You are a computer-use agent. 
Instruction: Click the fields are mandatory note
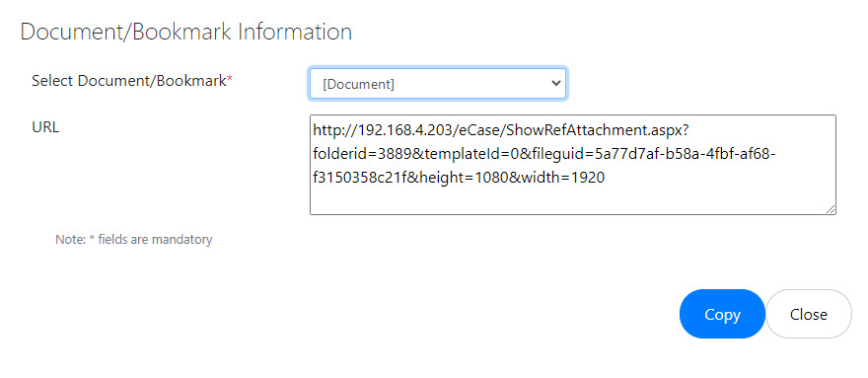coord(155,240)
